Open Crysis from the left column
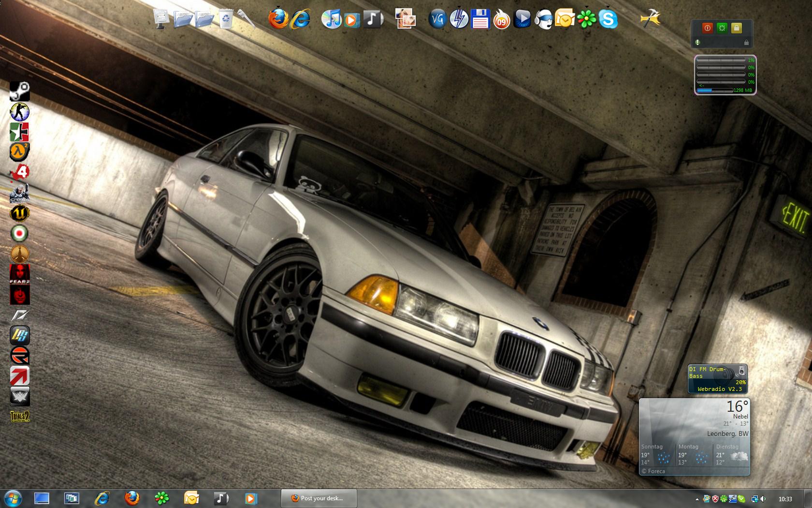 [x=20, y=193]
